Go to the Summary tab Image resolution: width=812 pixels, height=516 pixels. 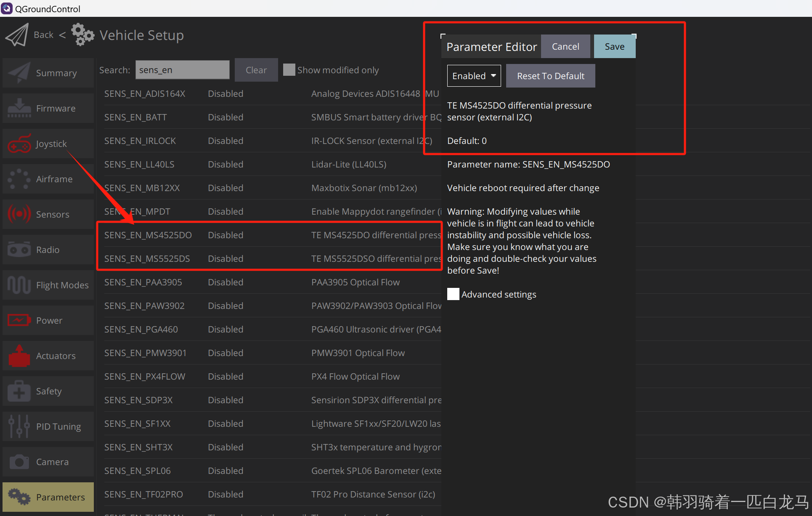(48, 73)
